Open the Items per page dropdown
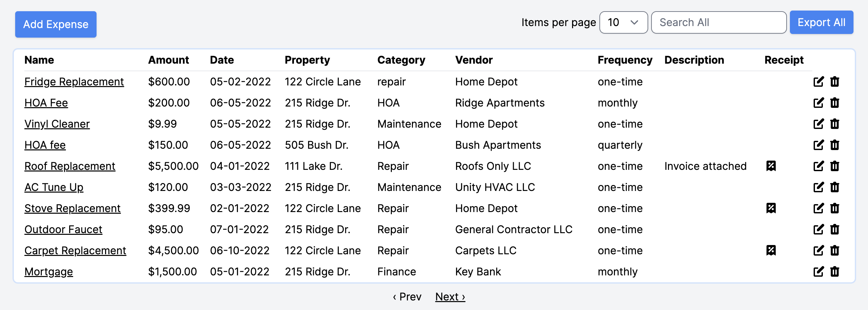 [x=623, y=22]
